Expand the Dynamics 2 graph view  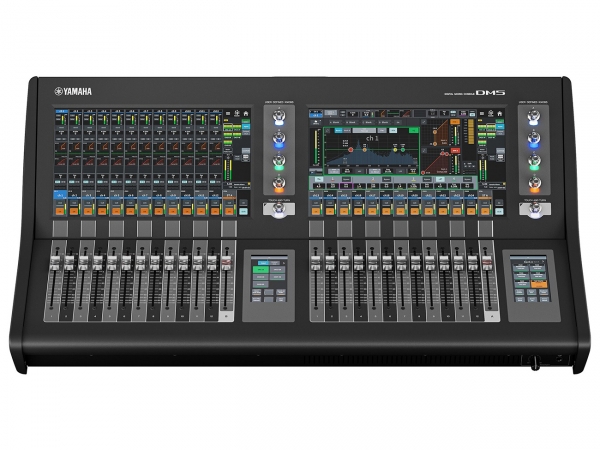424,150
